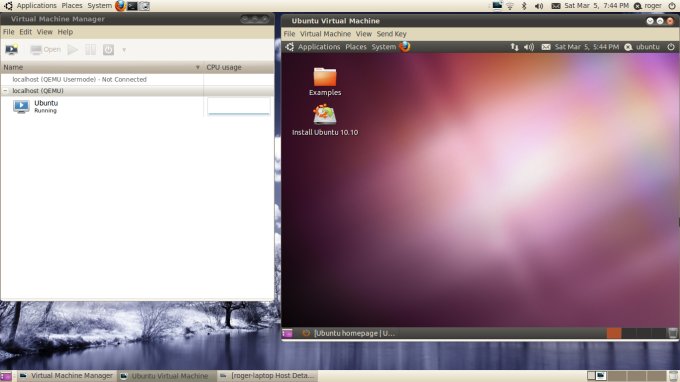Screen dimensions: 680x382
Task: Click the guest power session icon
Action: [671, 47]
